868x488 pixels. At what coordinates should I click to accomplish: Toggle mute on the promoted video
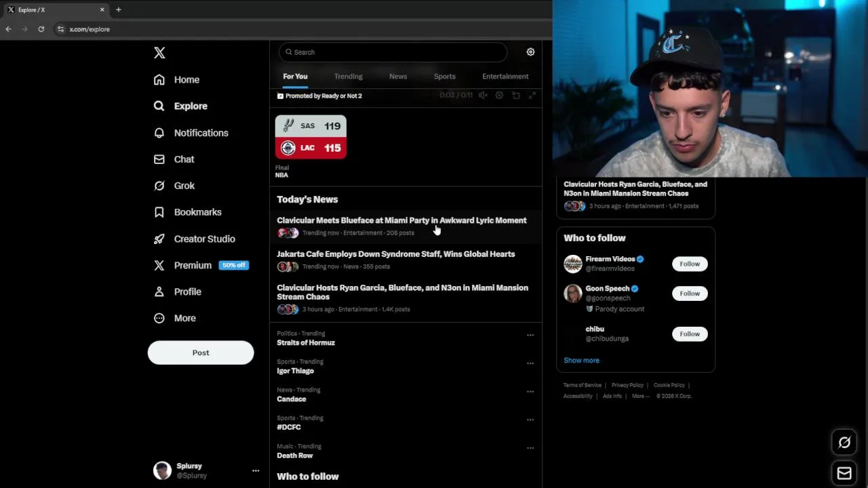pos(483,96)
